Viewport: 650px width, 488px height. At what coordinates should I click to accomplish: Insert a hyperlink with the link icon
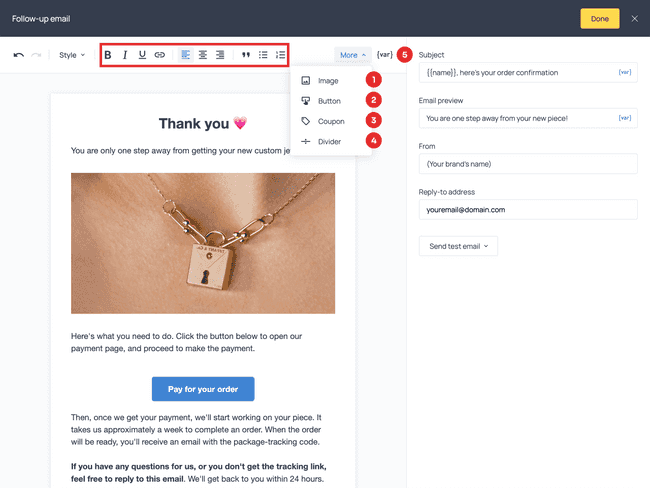point(160,55)
